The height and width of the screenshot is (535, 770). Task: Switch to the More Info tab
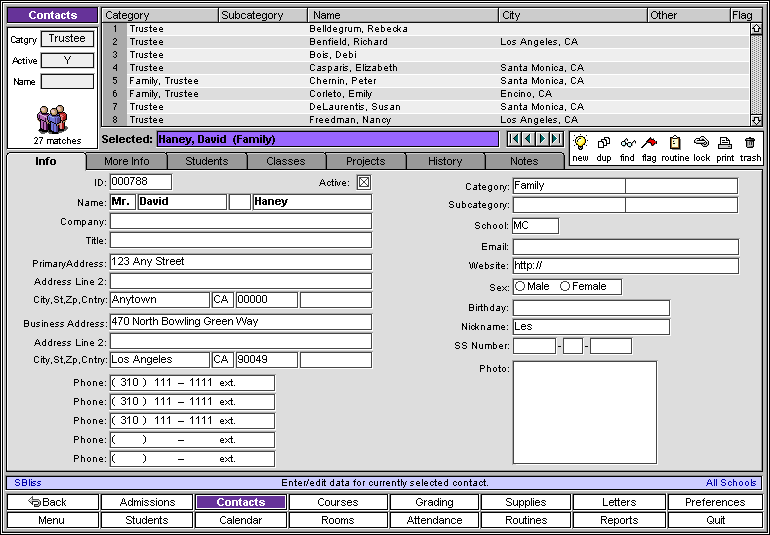pos(127,161)
